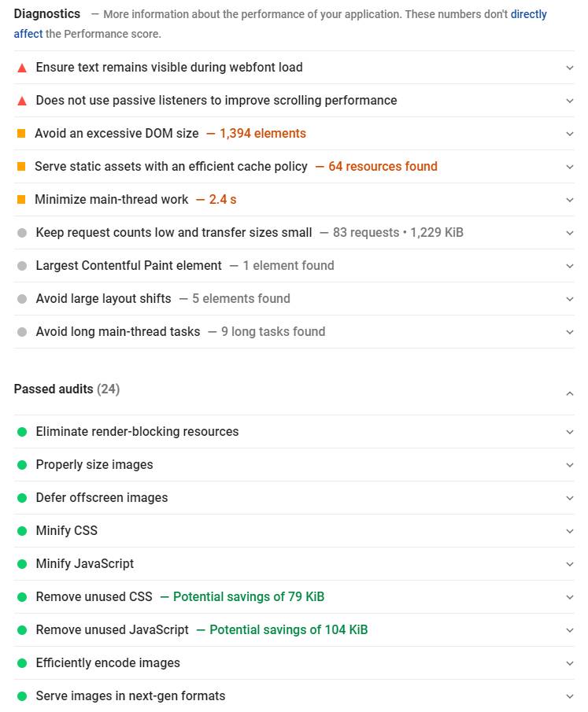Screen dimensions: 588x712
Task: Click gray circle icon beside Largest Contentful Paint element
Action: 22,266
